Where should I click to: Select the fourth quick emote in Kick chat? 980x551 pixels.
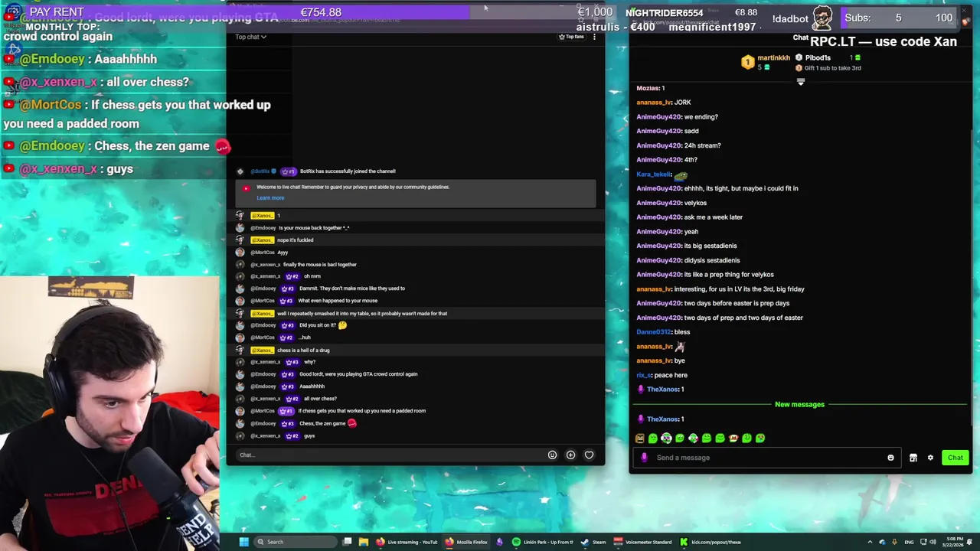(680, 439)
